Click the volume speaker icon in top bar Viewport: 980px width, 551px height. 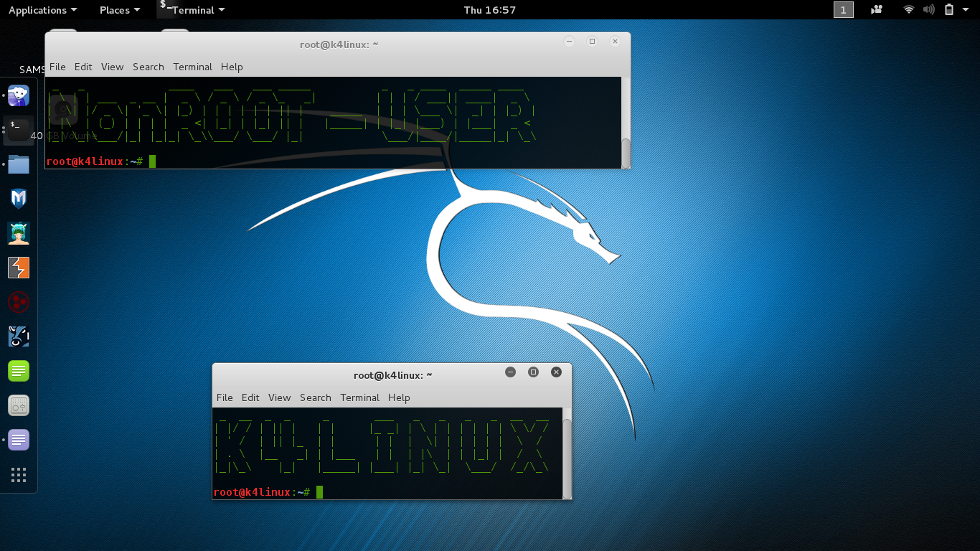pos(929,9)
